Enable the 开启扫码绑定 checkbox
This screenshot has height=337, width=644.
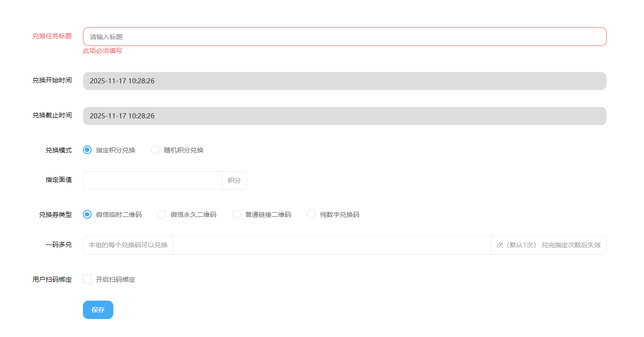point(87,279)
